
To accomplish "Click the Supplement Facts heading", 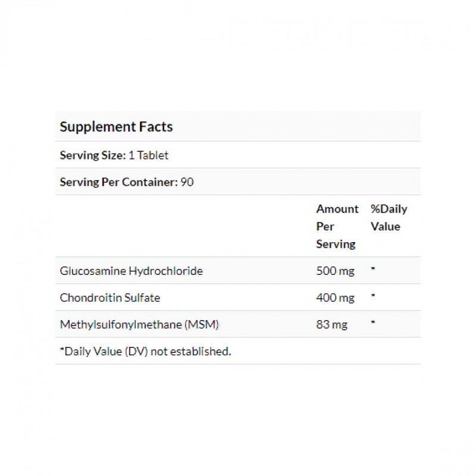I will pos(117,127).
